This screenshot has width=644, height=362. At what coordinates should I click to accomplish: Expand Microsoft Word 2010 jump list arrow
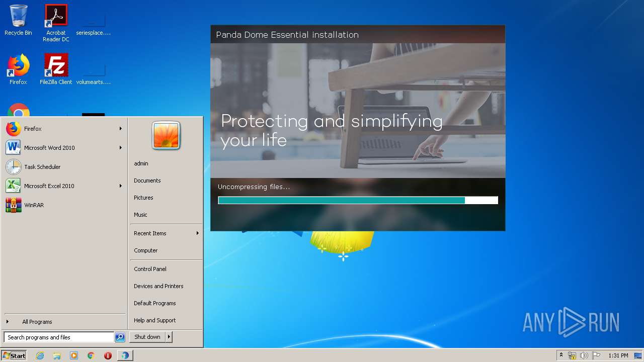[121, 148]
